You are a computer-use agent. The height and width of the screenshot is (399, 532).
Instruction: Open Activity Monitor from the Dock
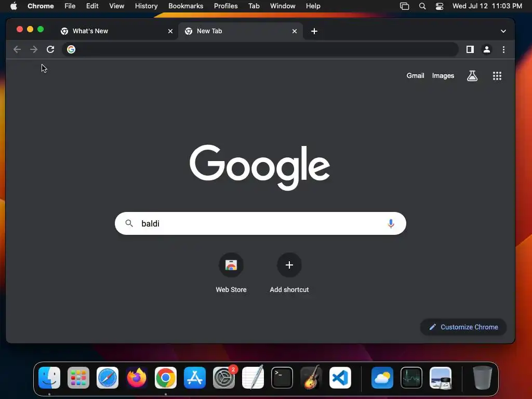tap(411, 378)
